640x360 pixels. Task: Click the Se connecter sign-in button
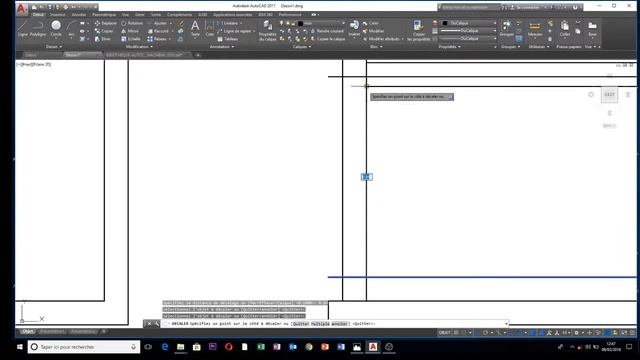pos(524,7)
